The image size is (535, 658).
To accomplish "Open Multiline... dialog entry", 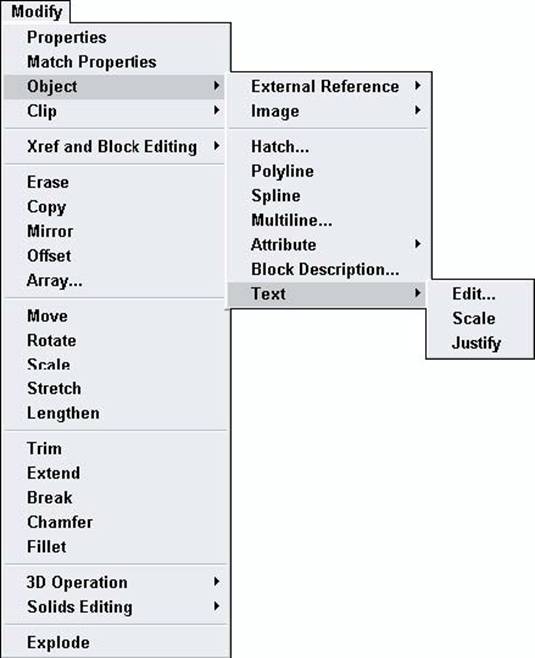I will (327, 220).
